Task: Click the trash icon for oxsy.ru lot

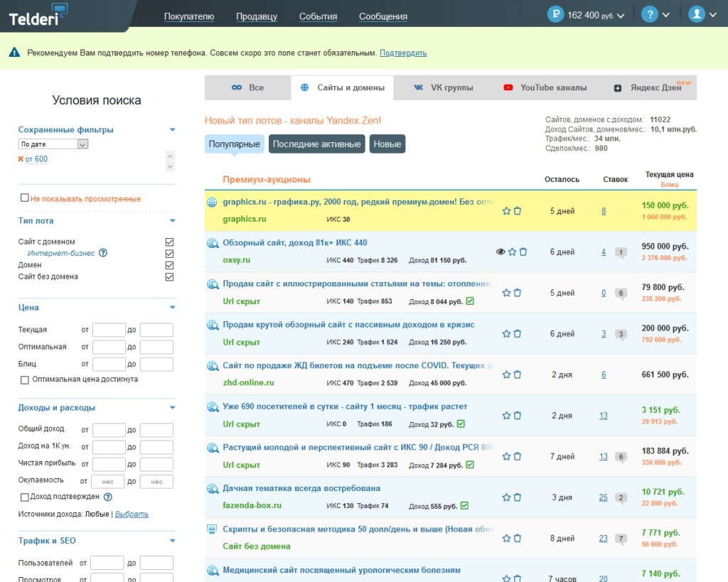Action: (x=523, y=252)
